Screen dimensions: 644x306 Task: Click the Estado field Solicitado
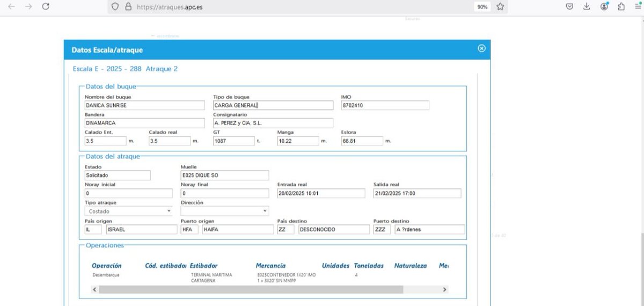click(x=118, y=176)
